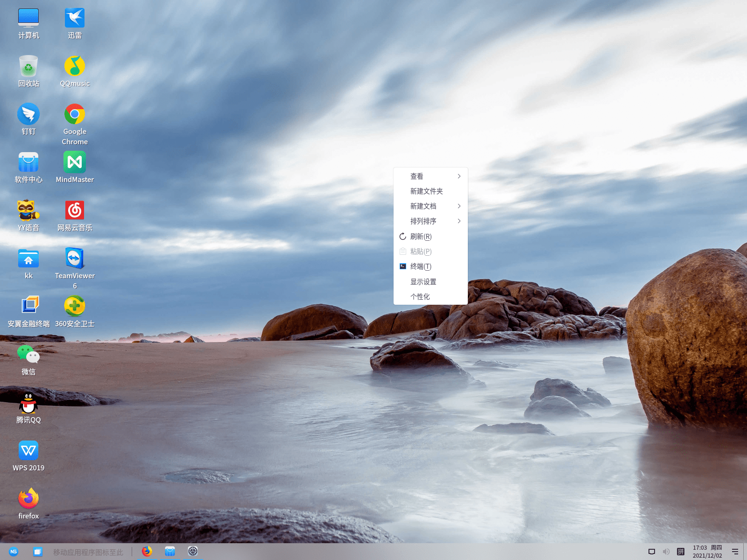Select 显示设置 in the context menu

coord(423,282)
